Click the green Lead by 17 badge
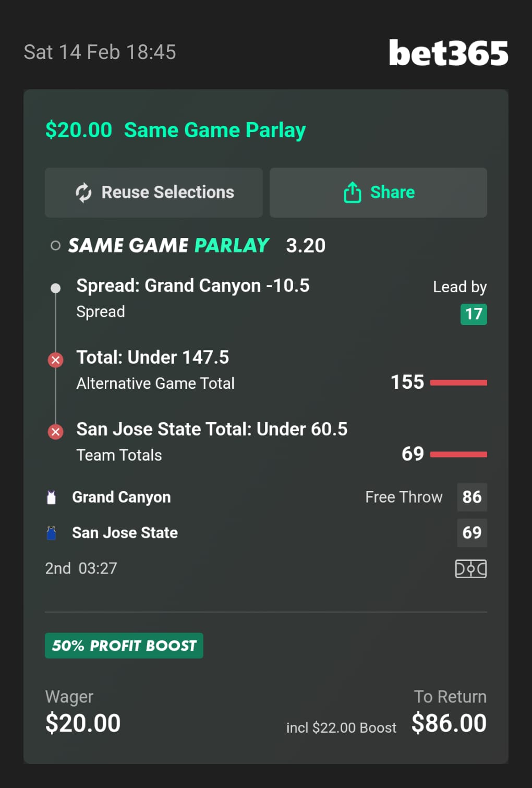 coord(473,314)
